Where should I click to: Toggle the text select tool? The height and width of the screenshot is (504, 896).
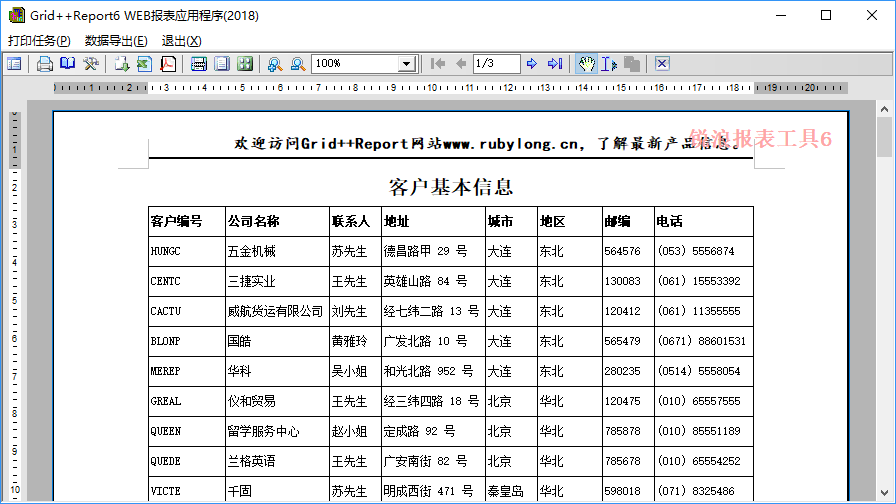609,64
